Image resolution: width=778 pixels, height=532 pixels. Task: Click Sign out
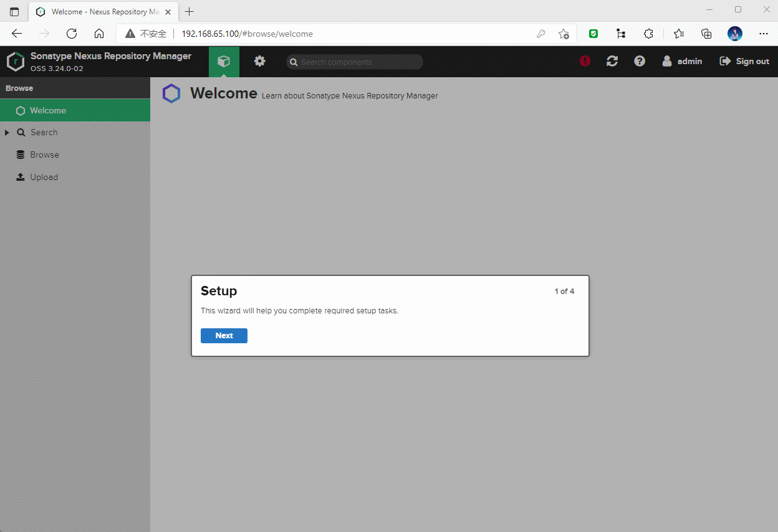coord(745,61)
